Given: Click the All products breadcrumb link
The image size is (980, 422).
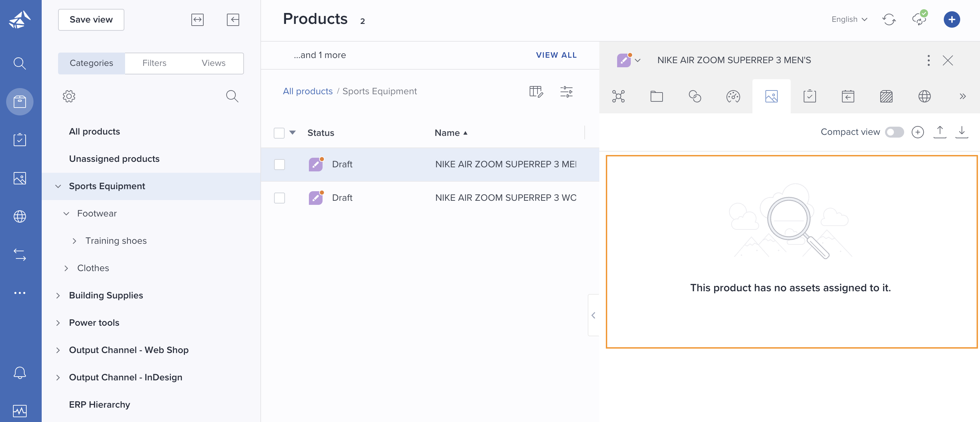Looking at the screenshot, I should 308,92.
